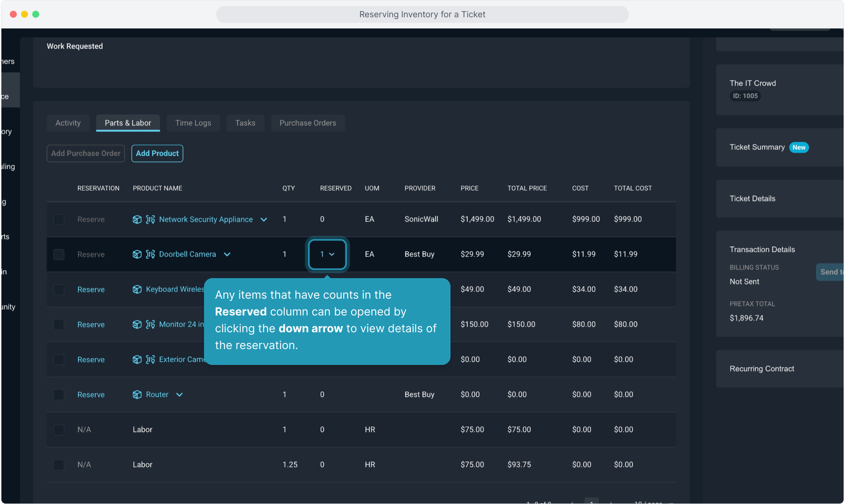The image size is (845, 504).
Task: Click the box icon beside Exterior Camera
Action: 137,359
